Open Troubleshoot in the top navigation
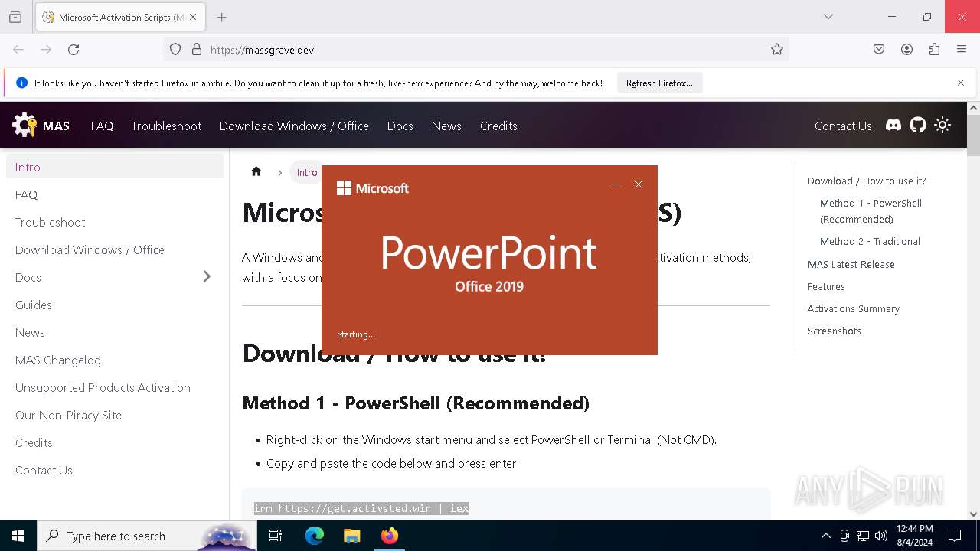The width and height of the screenshot is (980, 551). [166, 126]
